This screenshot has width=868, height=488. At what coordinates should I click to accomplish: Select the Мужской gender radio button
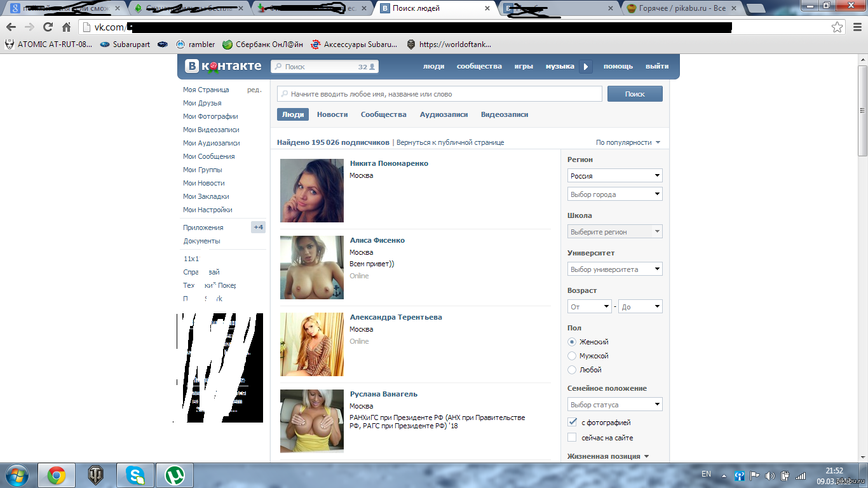[572, 356]
